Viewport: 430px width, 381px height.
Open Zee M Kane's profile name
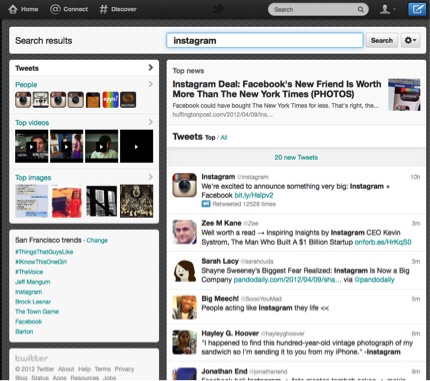coord(221,223)
